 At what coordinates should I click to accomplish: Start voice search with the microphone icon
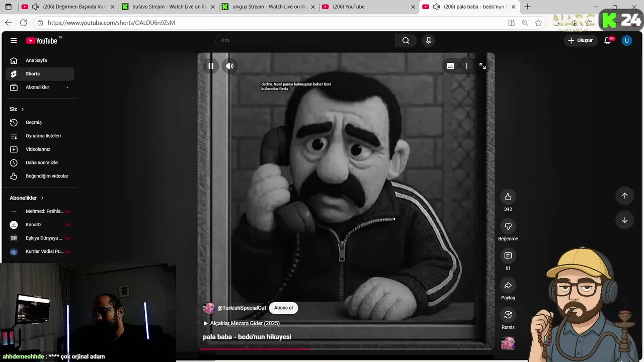429,41
